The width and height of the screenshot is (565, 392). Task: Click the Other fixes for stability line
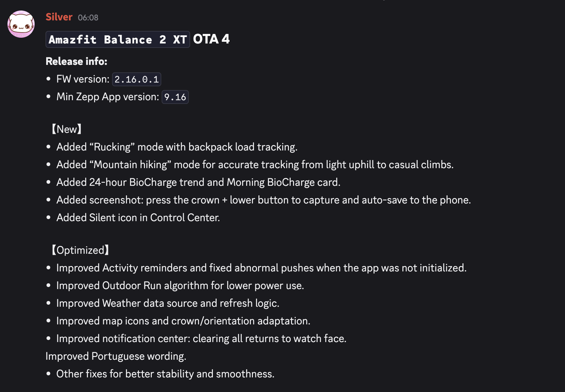165,374
